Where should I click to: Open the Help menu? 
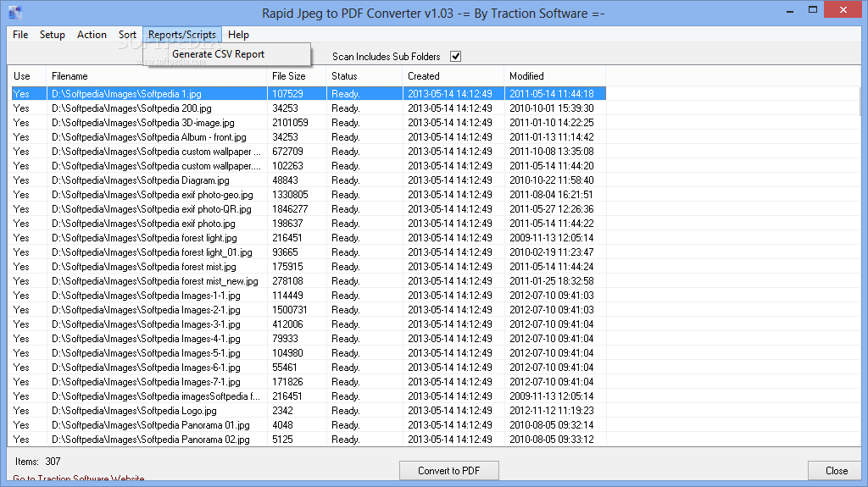click(x=238, y=35)
